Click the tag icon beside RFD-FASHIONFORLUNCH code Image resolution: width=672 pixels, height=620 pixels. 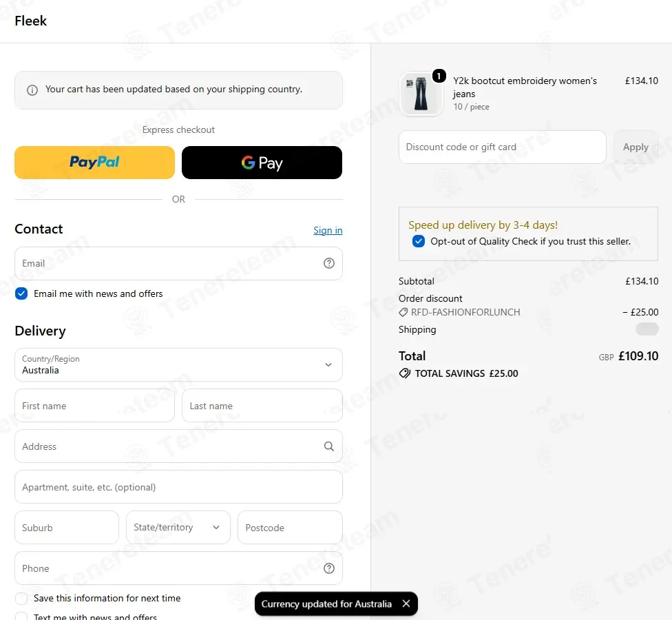(403, 313)
